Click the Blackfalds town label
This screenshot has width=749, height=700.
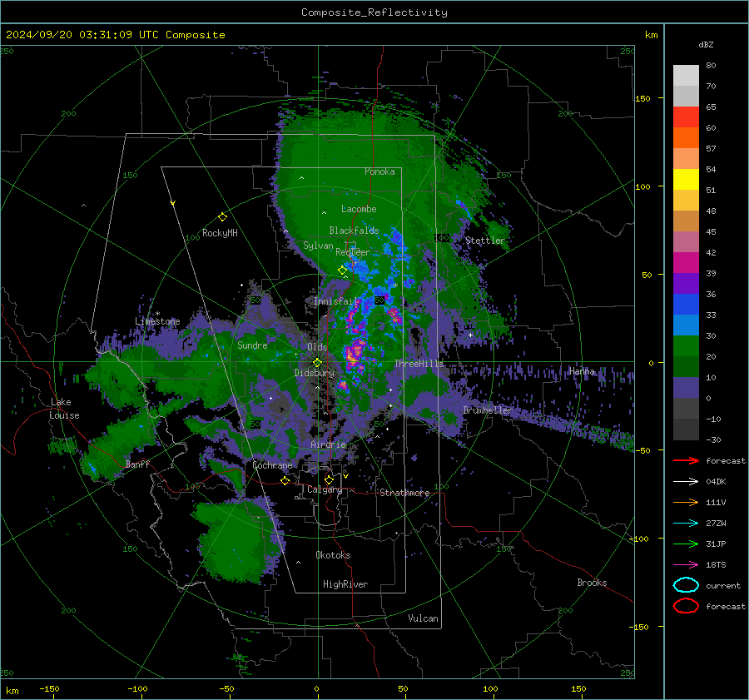click(x=354, y=231)
